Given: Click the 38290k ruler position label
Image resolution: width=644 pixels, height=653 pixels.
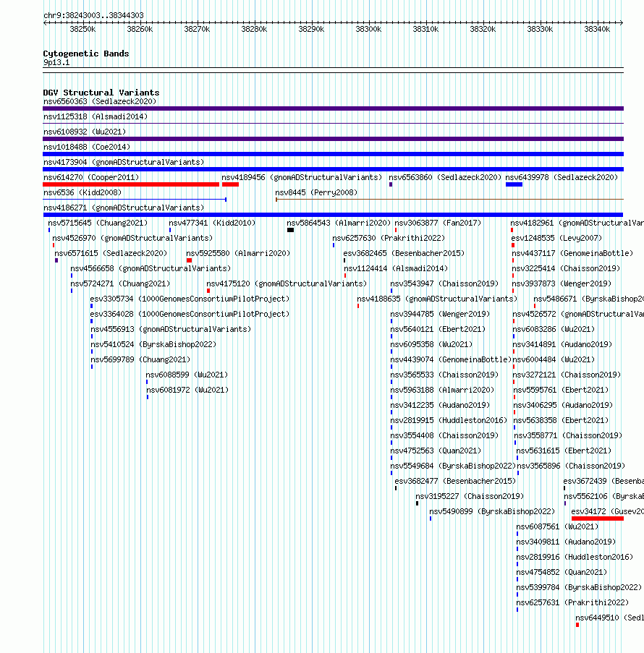Looking at the screenshot, I should 311,29.
